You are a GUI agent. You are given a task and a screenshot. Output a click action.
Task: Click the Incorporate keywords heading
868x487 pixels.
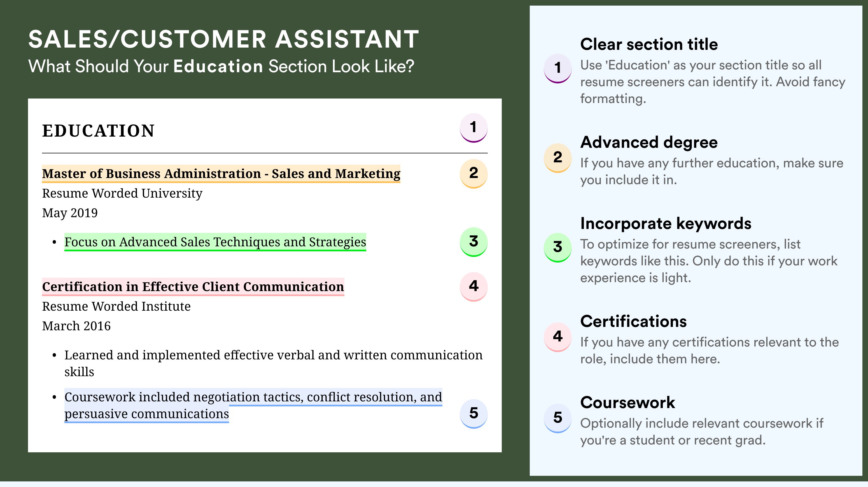coord(666,223)
